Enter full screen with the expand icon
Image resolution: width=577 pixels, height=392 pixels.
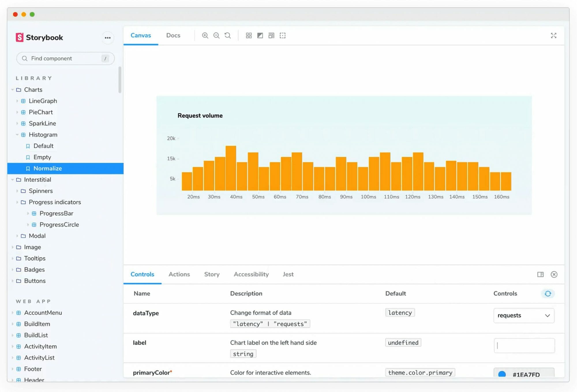click(x=553, y=35)
